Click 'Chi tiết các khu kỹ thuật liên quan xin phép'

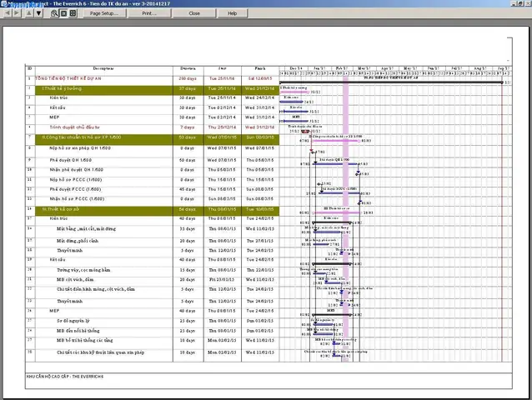(x=100, y=352)
